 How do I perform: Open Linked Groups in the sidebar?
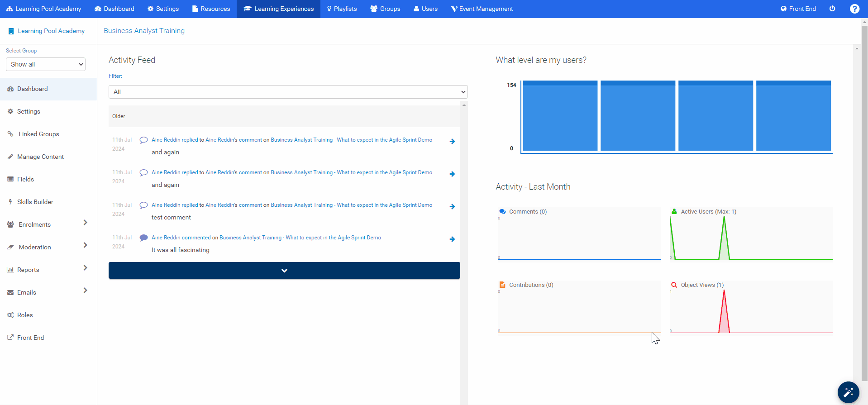tap(38, 134)
